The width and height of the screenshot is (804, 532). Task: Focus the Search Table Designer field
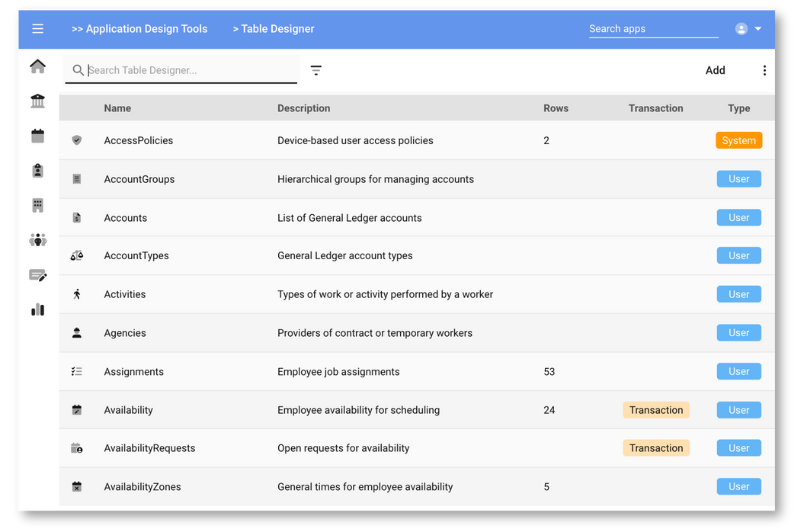pos(191,70)
